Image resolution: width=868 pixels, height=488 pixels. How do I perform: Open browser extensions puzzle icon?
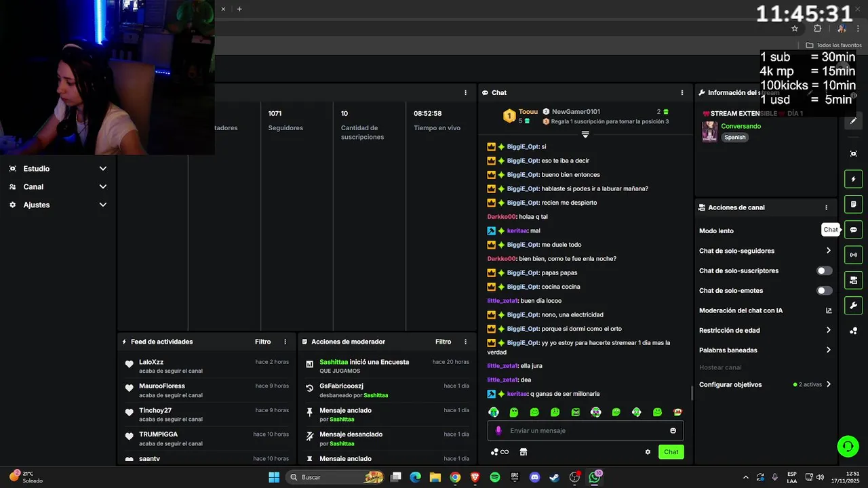coord(817,28)
